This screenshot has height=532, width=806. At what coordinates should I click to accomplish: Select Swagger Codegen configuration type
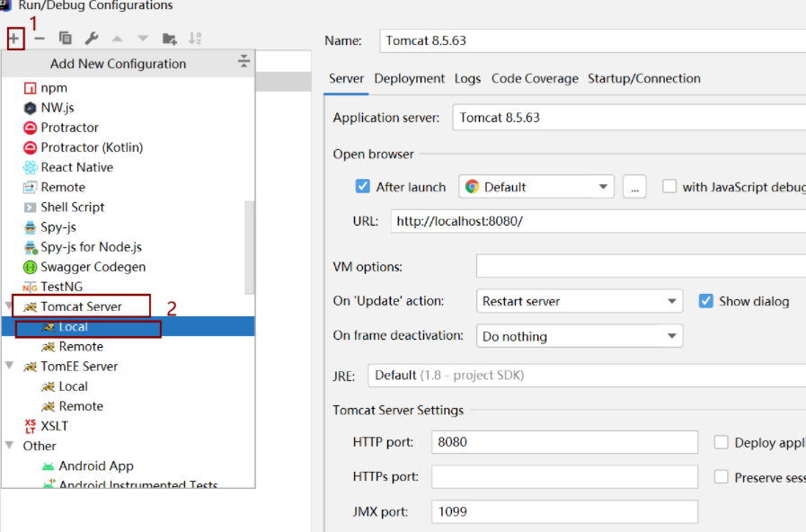pos(93,267)
